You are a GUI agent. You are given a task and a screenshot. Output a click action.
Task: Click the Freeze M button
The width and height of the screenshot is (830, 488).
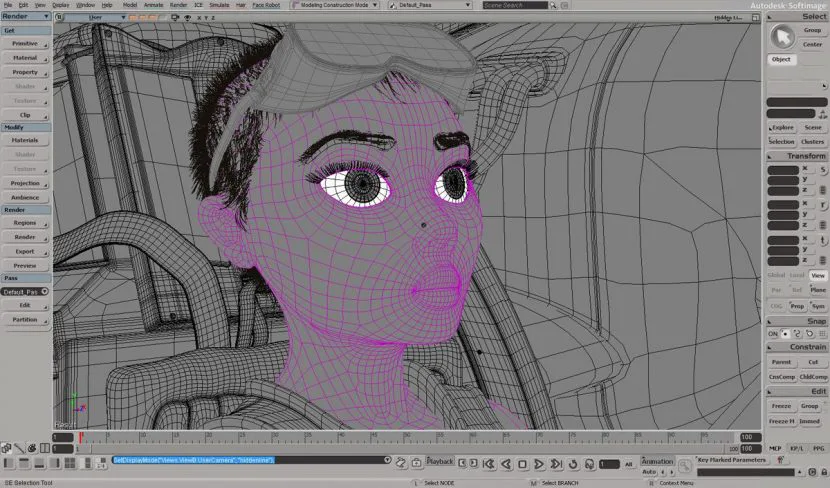(x=782, y=421)
